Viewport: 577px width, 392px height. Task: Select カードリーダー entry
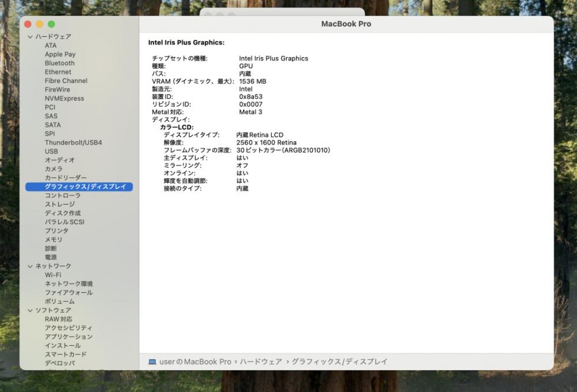66,178
